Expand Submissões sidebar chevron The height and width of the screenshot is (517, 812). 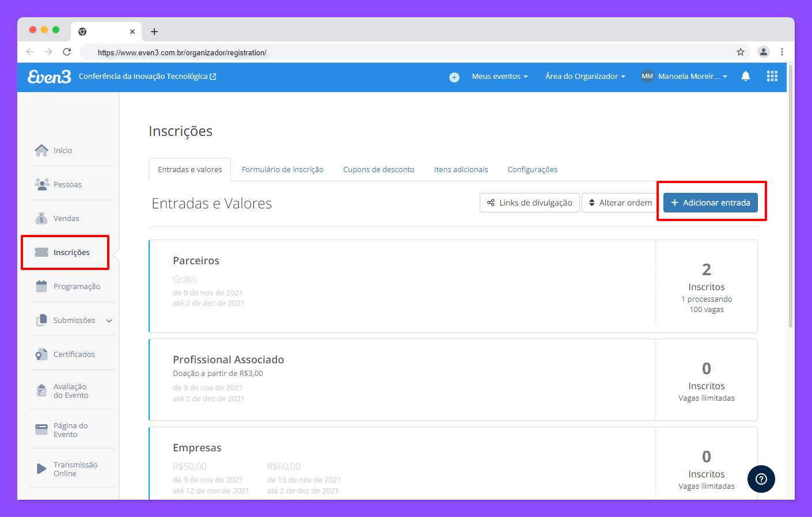point(109,321)
